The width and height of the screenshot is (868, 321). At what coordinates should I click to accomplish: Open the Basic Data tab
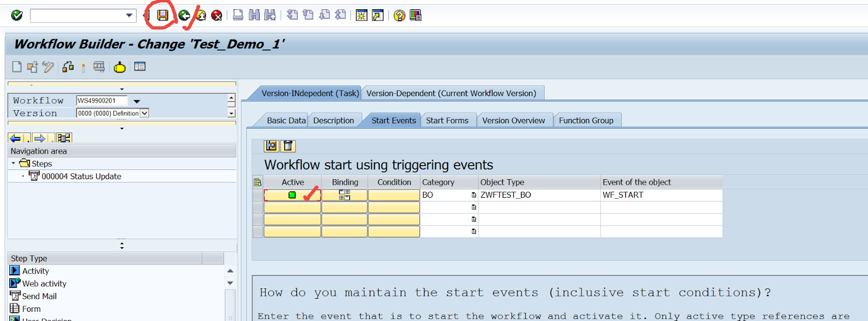pos(286,121)
